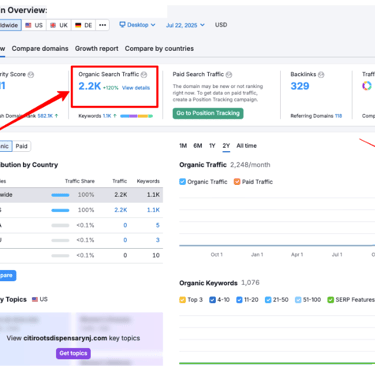Select the 1Y time range
This screenshot has width=375, height=371.
(212, 146)
